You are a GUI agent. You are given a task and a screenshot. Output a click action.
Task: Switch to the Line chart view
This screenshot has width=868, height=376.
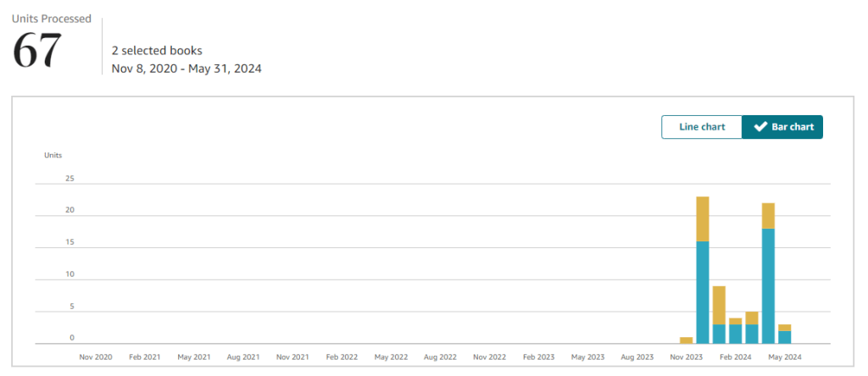click(702, 127)
